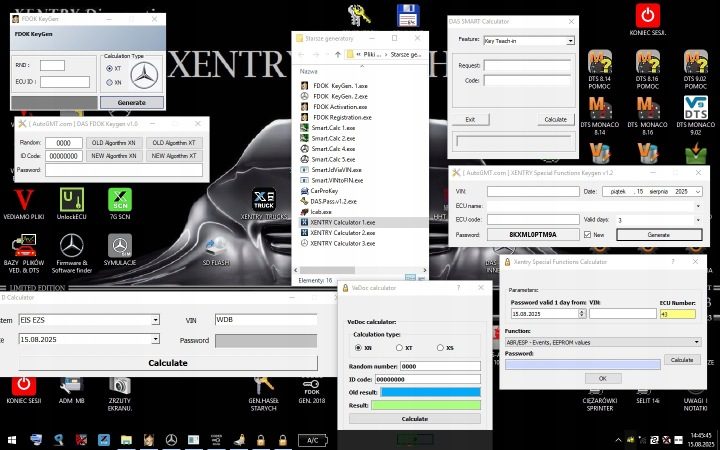The width and height of the screenshot is (720, 450).
Task: Open the Windows Start menu
Action: (x=12, y=440)
